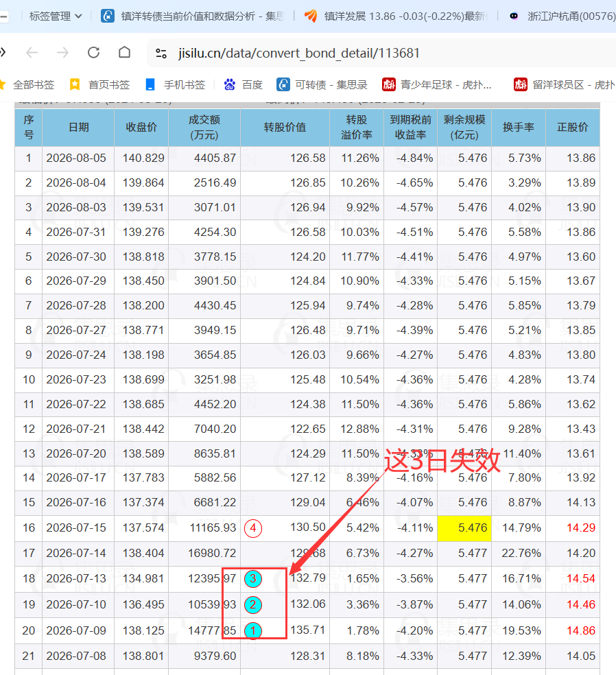Open the 百度 bookmark
The width and height of the screenshot is (616, 675).
point(244,84)
